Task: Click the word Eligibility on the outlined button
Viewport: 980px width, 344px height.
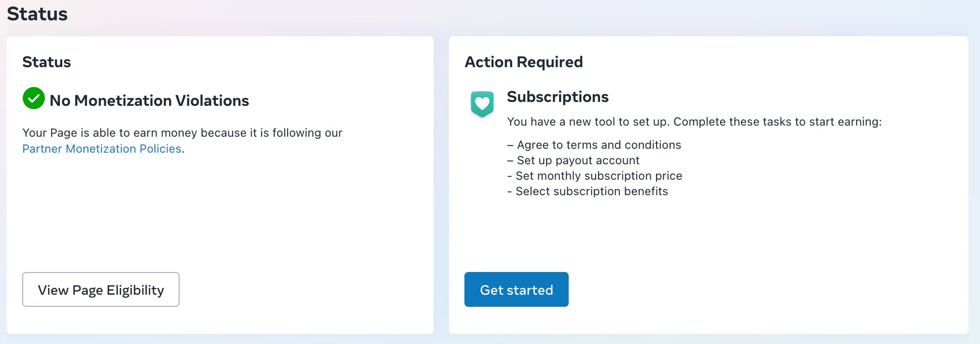Action: [135, 290]
